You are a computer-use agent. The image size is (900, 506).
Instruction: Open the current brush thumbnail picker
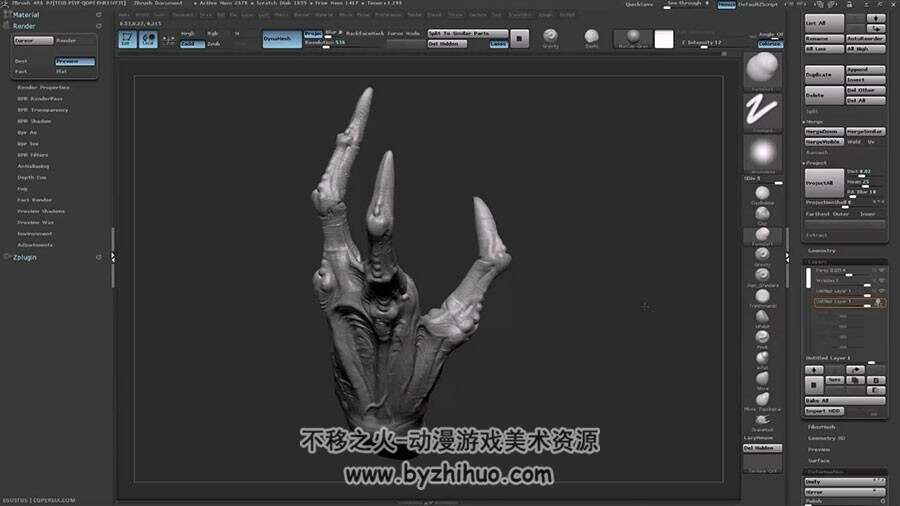[762, 69]
